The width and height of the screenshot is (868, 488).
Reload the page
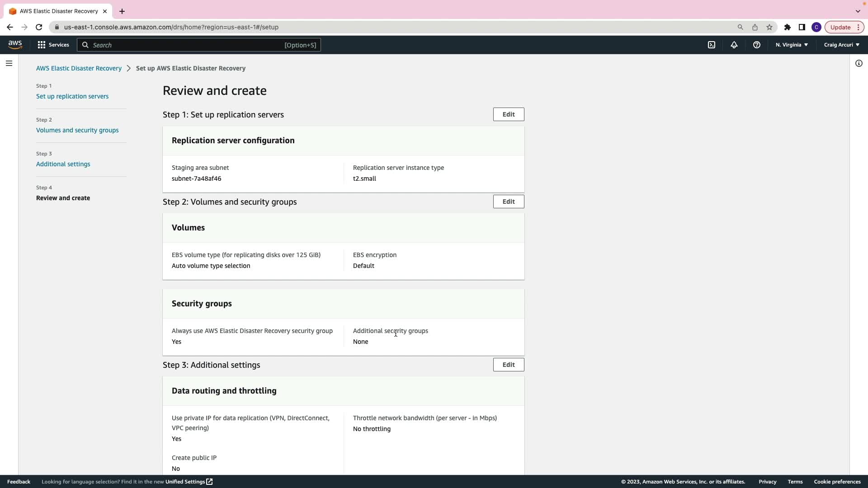pos(39,27)
